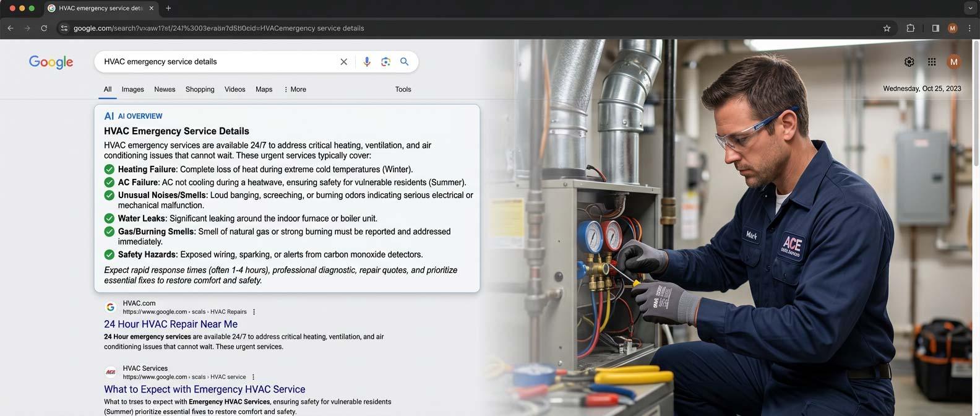The width and height of the screenshot is (980, 416).
Task: Open options menu for HVAC.com result
Action: click(x=254, y=312)
